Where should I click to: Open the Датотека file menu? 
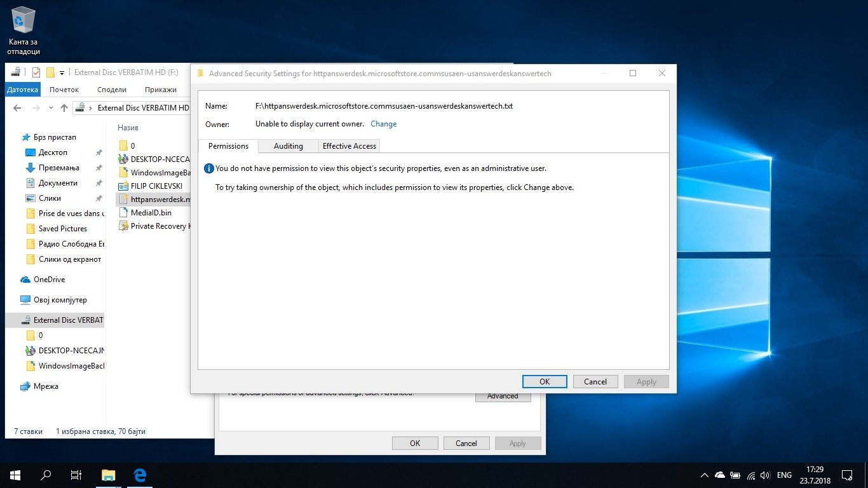(x=23, y=90)
